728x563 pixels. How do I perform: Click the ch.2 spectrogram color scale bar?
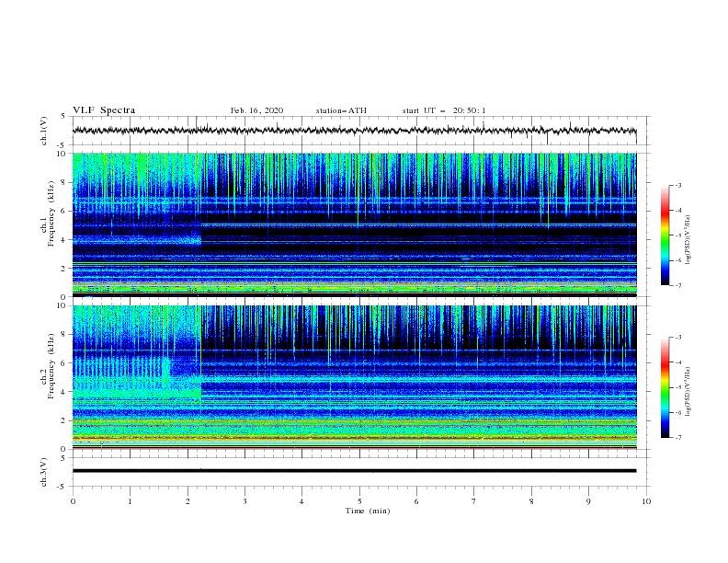pyautogui.click(x=665, y=387)
